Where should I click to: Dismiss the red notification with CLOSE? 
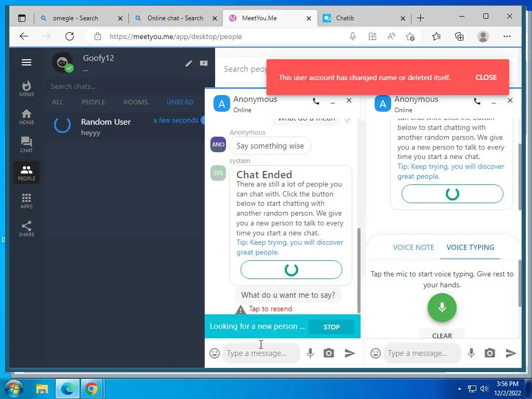(486, 78)
